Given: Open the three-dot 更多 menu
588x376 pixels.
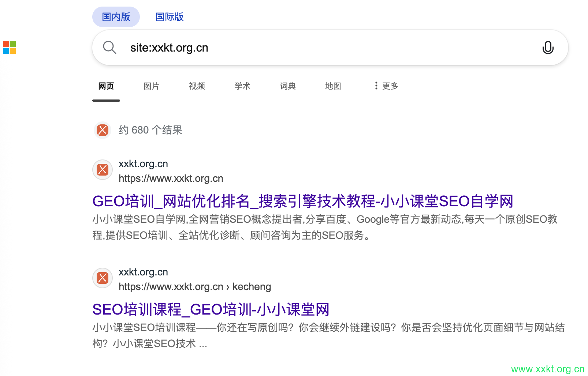Looking at the screenshot, I should (x=386, y=86).
